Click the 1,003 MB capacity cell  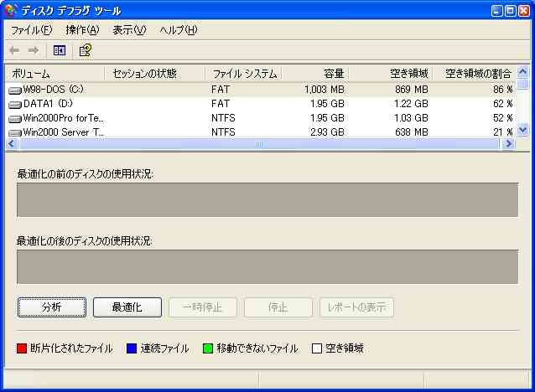pos(325,90)
